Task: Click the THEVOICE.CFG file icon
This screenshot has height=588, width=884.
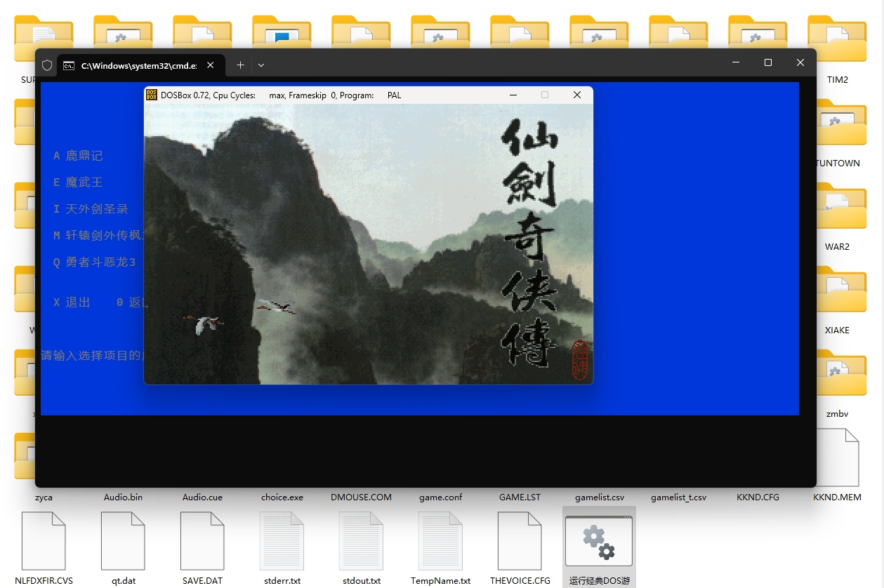Action: point(520,540)
